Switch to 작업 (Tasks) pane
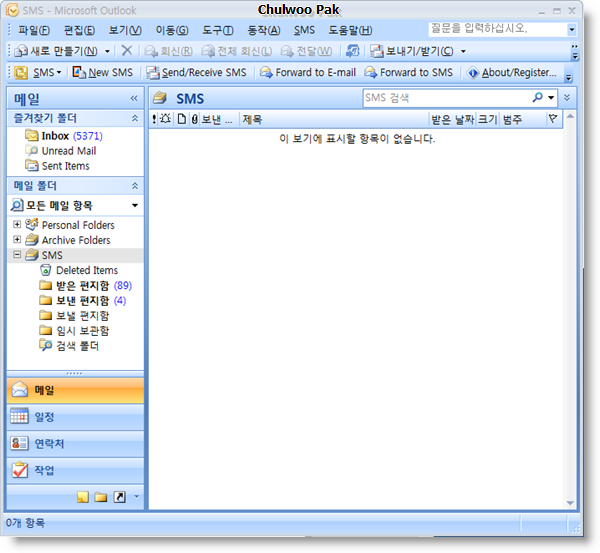Screen dimensions: 600x553 (75, 470)
